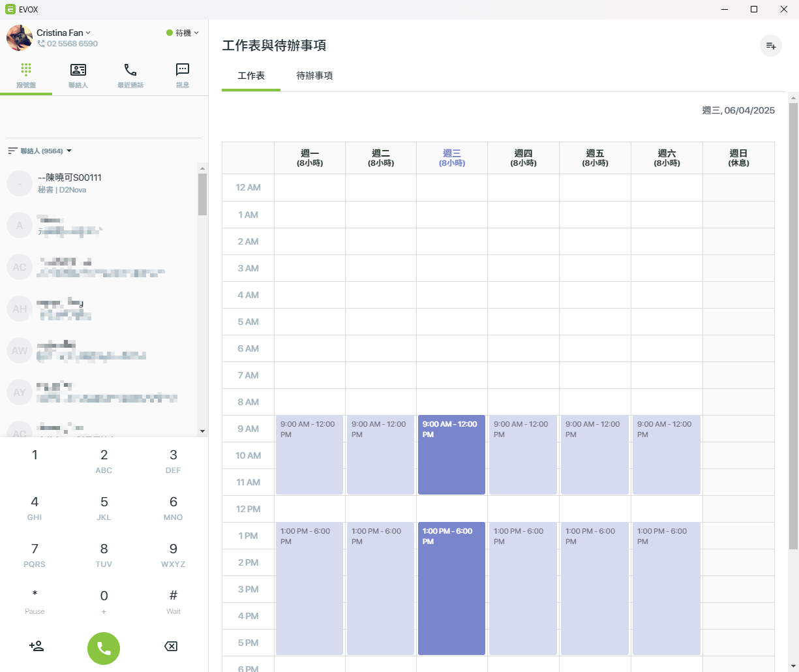The image size is (799, 672).
Task: Switch to the 工作表 tab
Action: point(251,76)
